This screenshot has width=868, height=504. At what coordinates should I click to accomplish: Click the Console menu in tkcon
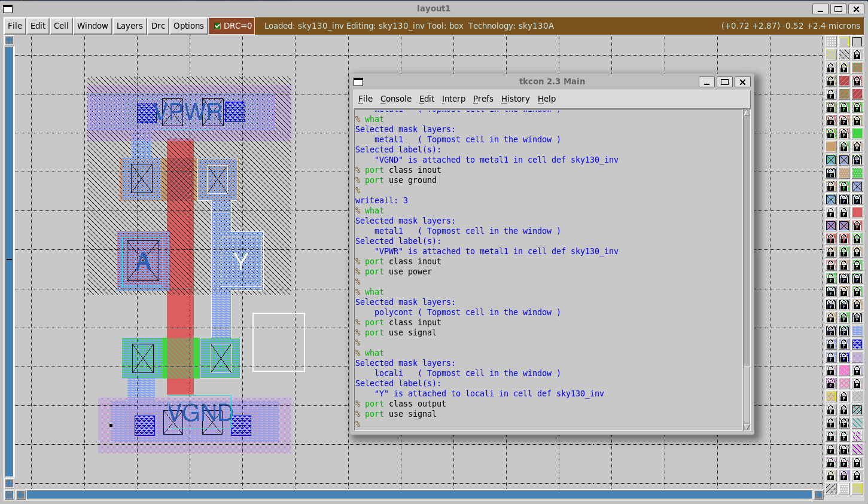[x=395, y=99]
